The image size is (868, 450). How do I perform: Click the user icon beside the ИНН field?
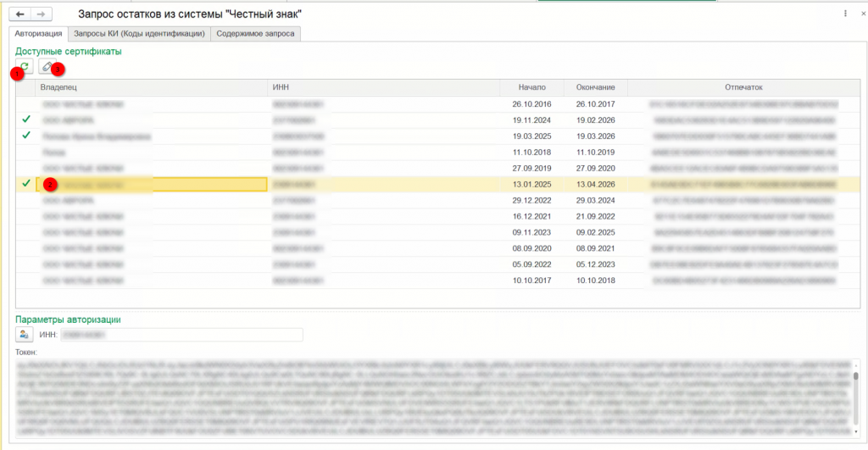(24, 334)
